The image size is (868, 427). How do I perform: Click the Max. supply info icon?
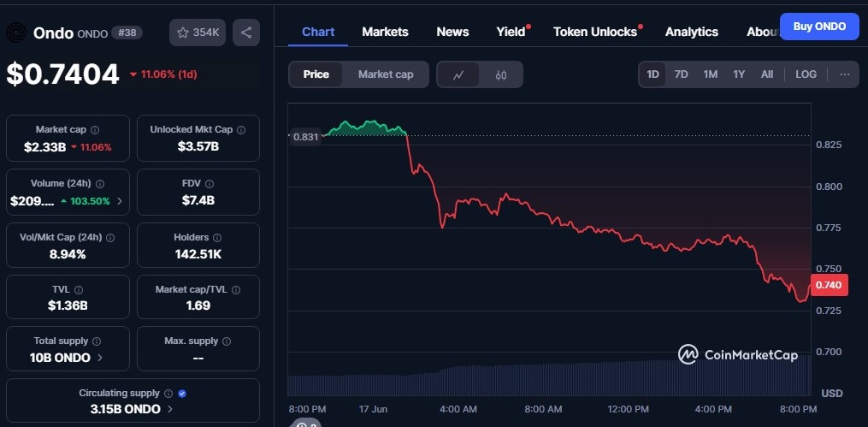pyautogui.click(x=227, y=341)
